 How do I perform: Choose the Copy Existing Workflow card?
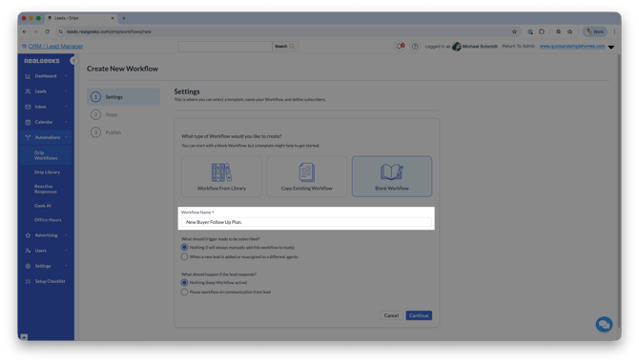306,176
